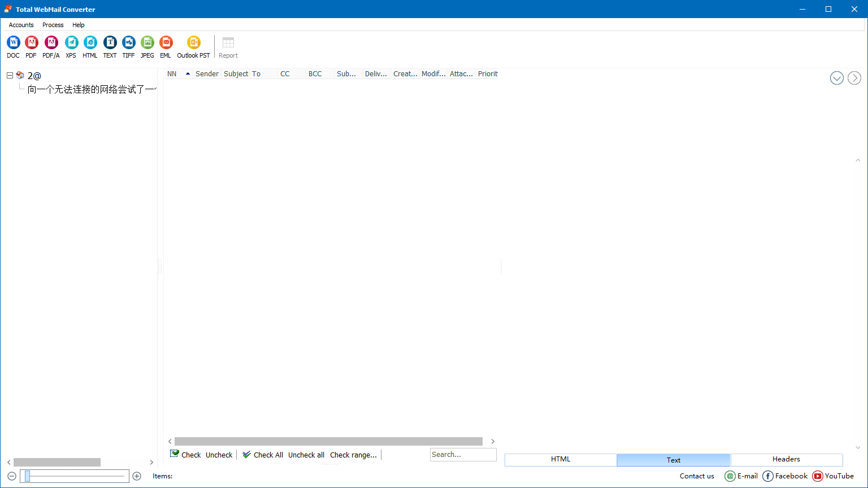Save messages as EML files
The image size is (868, 488).
tap(166, 47)
